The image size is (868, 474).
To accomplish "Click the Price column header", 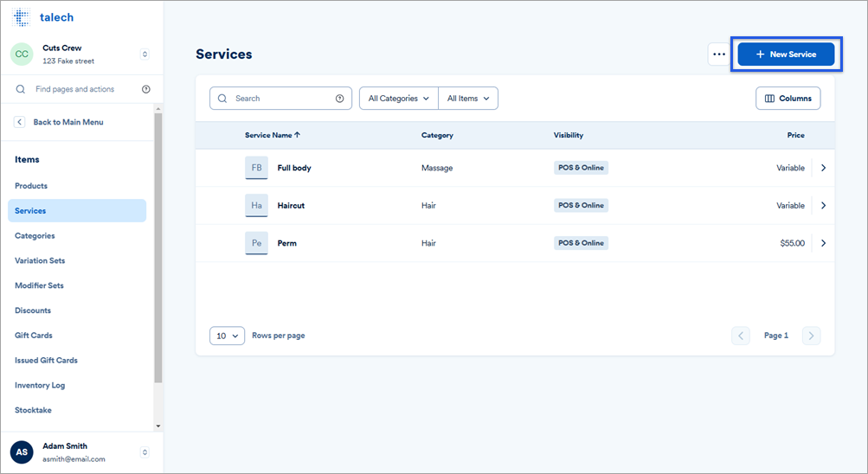I will pyautogui.click(x=796, y=135).
